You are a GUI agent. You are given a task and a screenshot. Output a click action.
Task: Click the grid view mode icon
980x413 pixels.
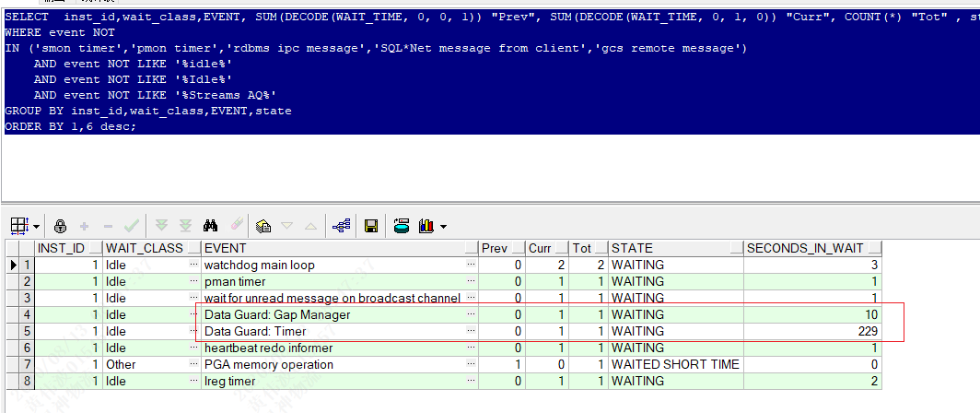coord(20,226)
